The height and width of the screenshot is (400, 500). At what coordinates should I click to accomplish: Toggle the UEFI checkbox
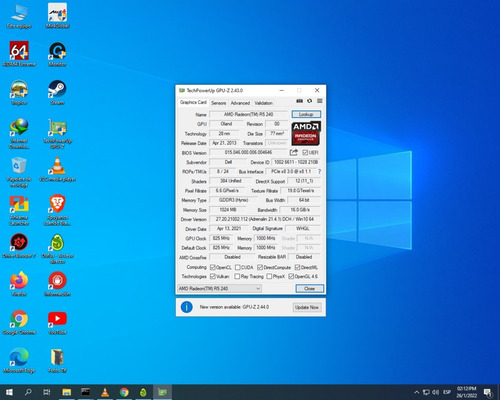point(305,152)
